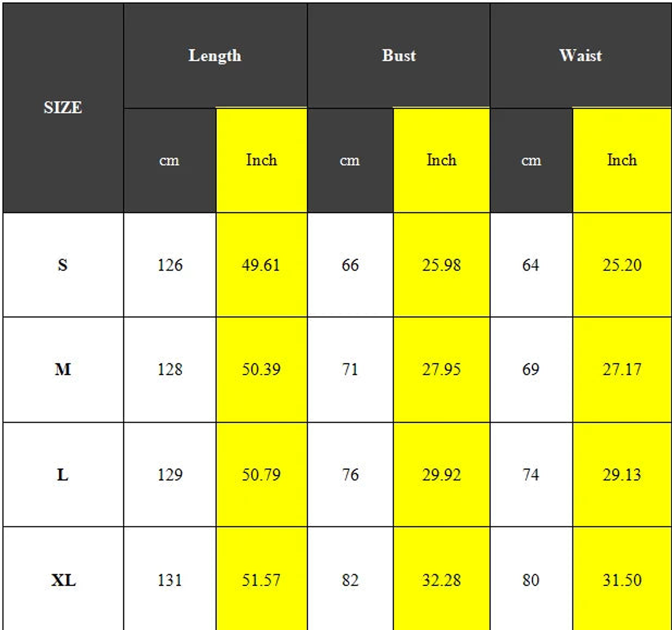Image resolution: width=672 pixels, height=630 pixels.
Task: Click the yellow Inch header under Bust
Action: [x=441, y=160]
